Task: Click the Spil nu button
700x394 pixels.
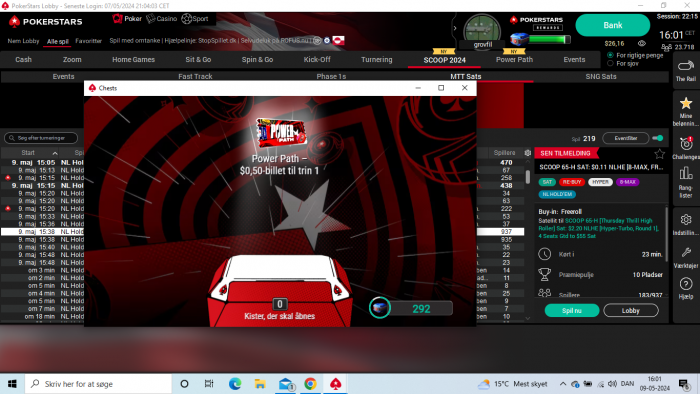Action: pos(571,310)
